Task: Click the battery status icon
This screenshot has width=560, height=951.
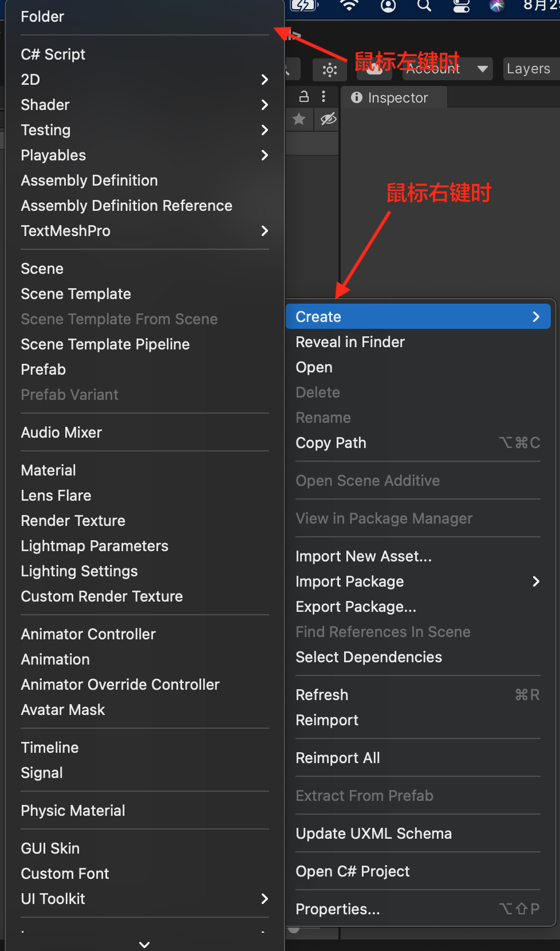Action: click(x=303, y=6)
